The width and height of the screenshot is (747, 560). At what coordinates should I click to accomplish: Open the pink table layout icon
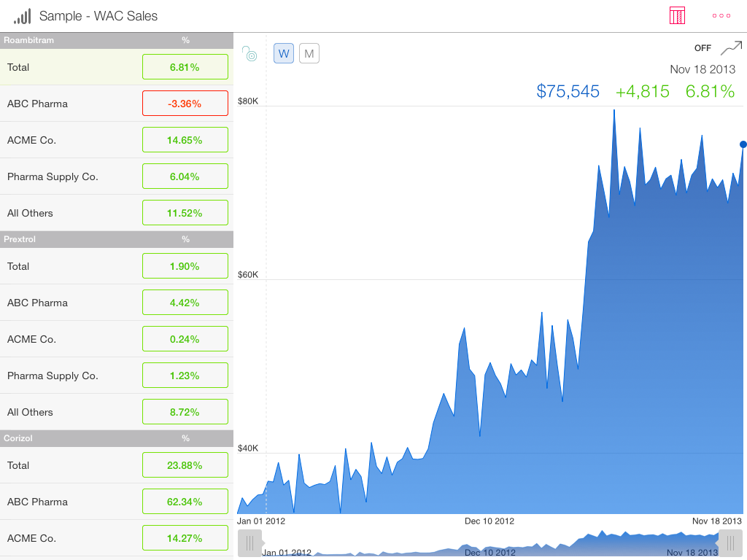tap(677, 16)
